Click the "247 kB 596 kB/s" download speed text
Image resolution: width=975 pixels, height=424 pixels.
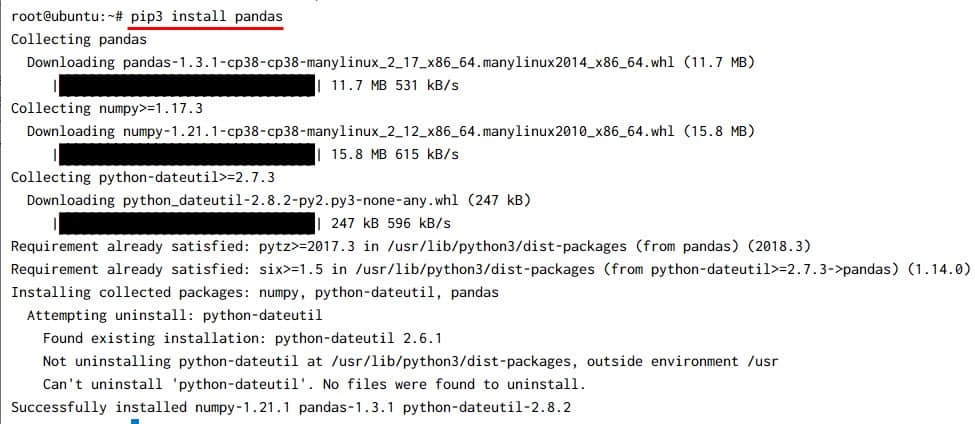pyautogui.click(x=390, y=223)
